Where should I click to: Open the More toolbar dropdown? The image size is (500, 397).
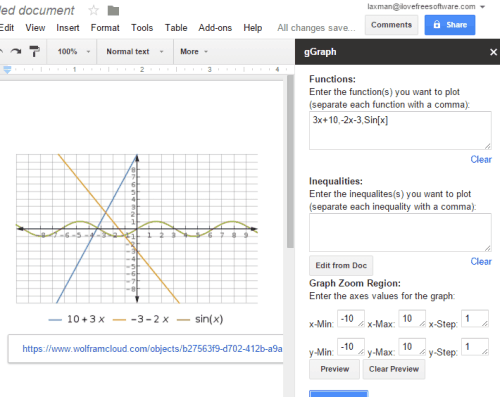pos(194,52)
